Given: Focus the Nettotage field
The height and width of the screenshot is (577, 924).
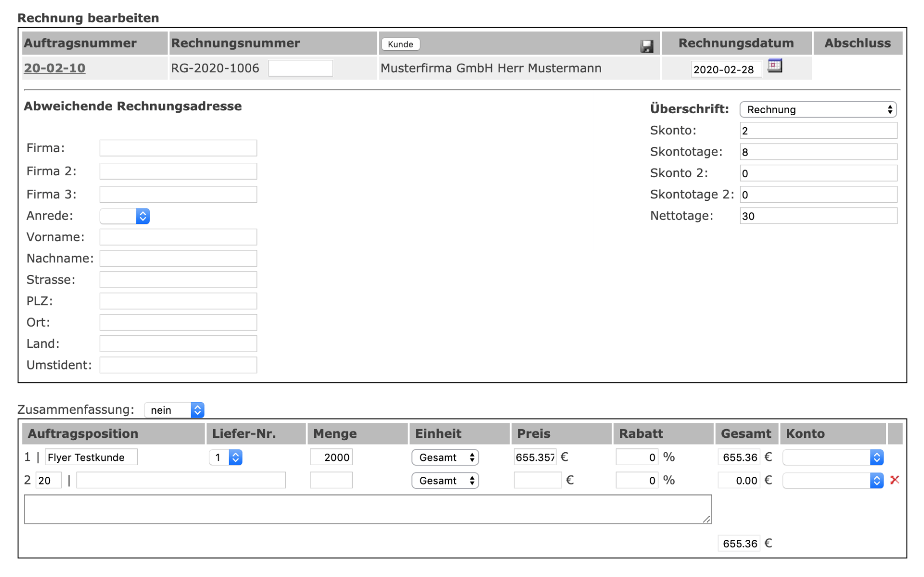Looking at the screenshot, I should [818, 216].
